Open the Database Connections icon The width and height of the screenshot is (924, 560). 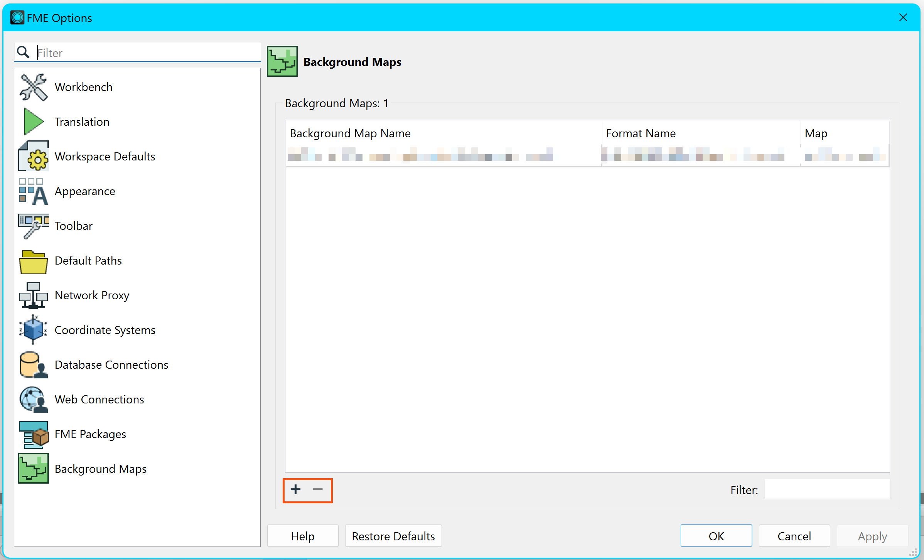point(34,365)
